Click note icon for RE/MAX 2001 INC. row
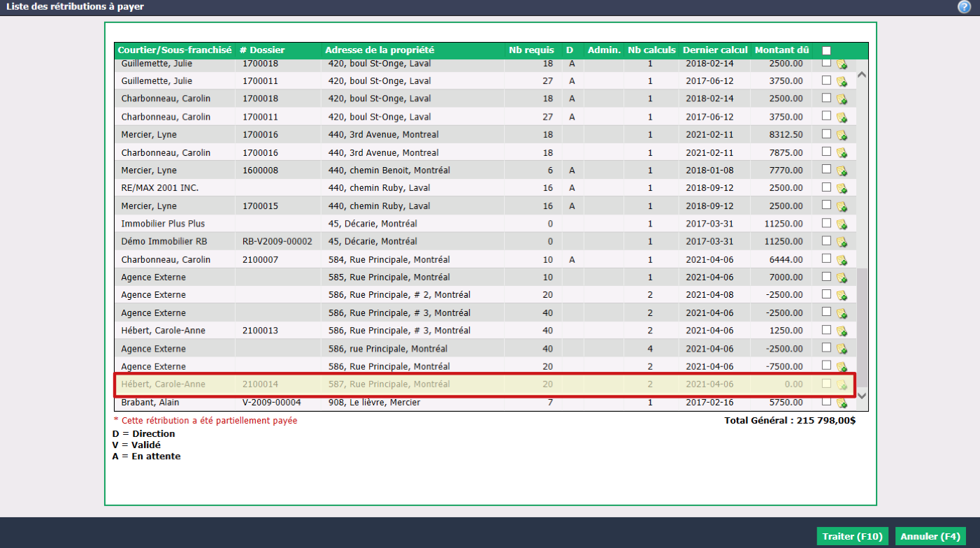Image resolution: width=980 pixels, height=548 pixels. pos(842,189)
